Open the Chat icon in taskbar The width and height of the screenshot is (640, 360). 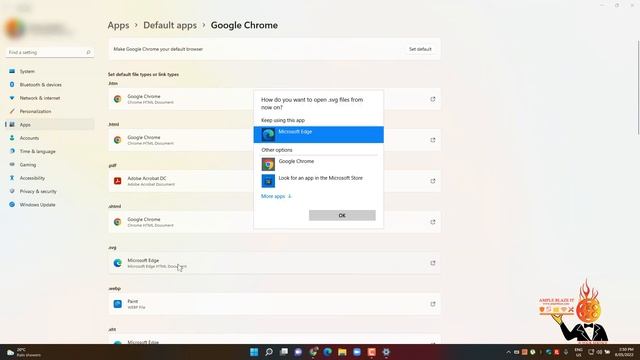[298, 352]
